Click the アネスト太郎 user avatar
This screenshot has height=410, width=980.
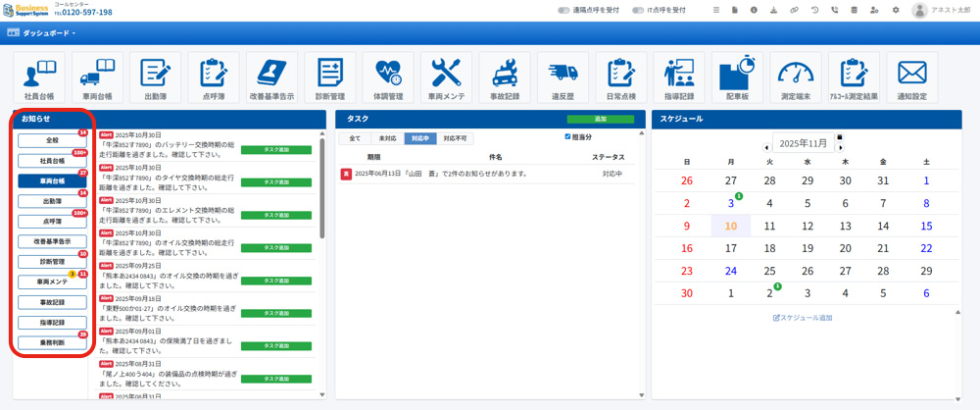click(919, 10)
